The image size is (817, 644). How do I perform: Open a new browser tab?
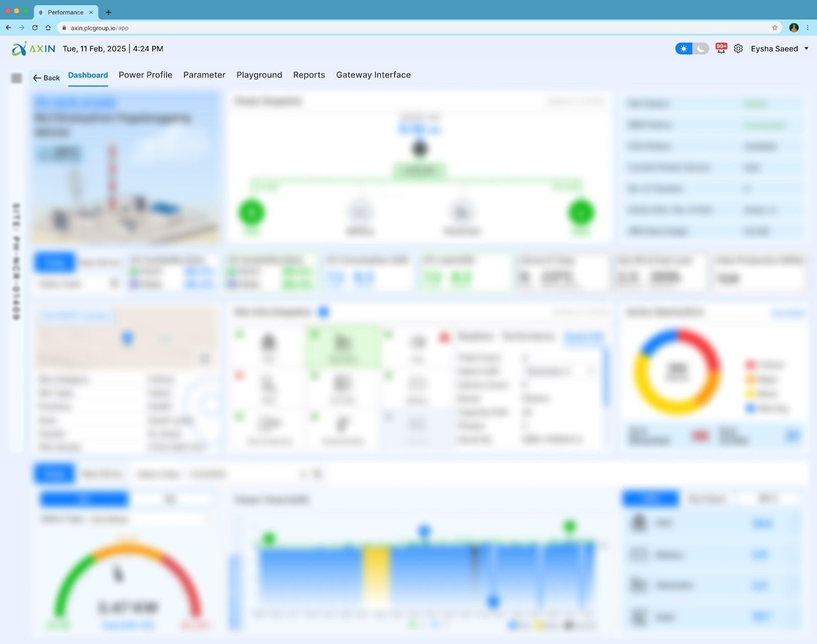108,12
